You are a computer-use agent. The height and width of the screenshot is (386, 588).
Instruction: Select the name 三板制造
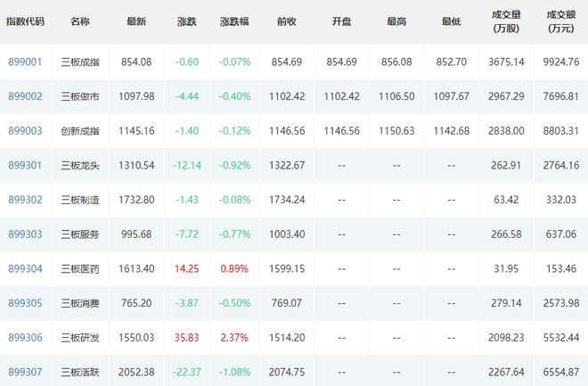pos(80,200)
